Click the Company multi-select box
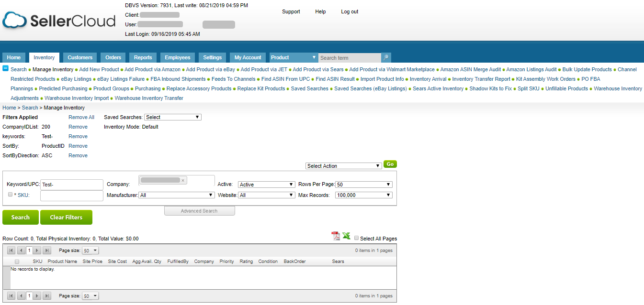The height and width of the screenshot is (305, 644). pyautogui.click(x=177, y=181)
